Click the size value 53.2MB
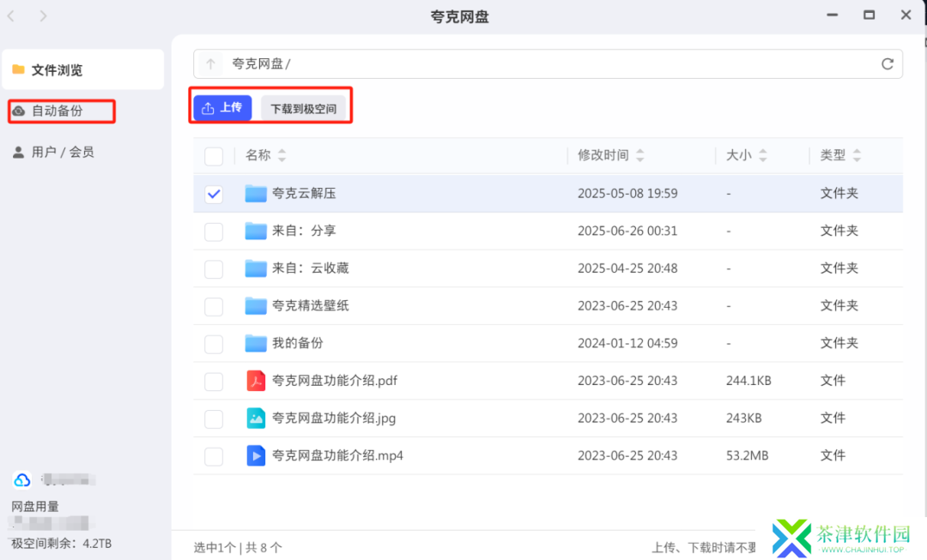The image size is (927, 560). click(748, 455)
